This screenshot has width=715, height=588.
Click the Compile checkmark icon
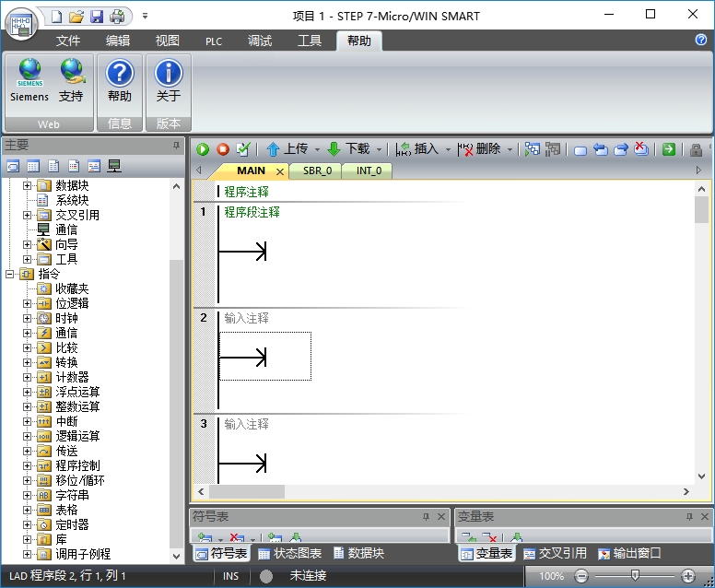pyautogui.click(x=243, y=149)
